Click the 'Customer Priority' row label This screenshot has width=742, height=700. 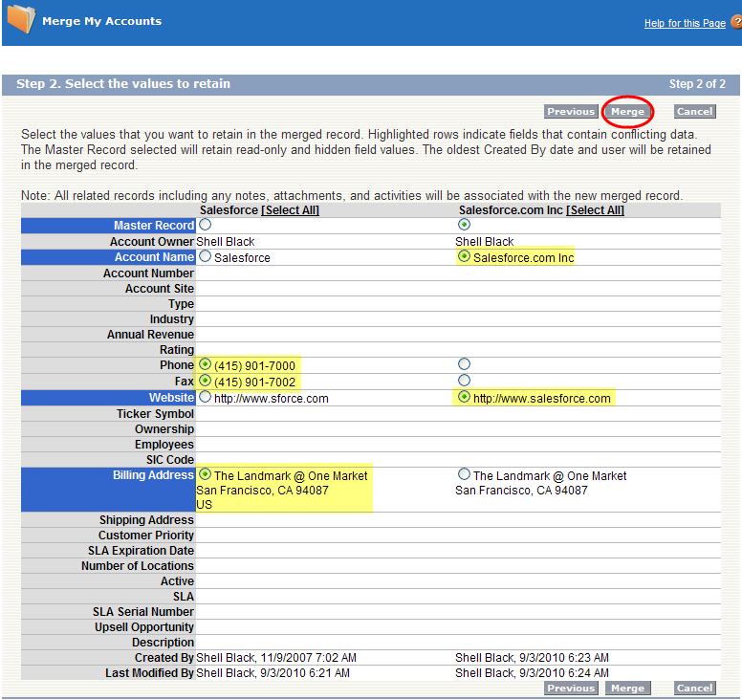146,536
